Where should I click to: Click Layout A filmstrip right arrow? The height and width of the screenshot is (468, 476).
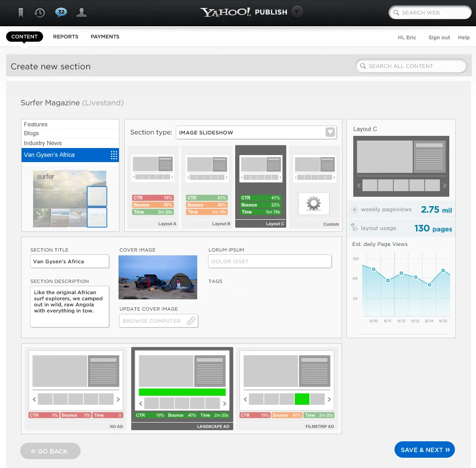click(x=172, y=177)
